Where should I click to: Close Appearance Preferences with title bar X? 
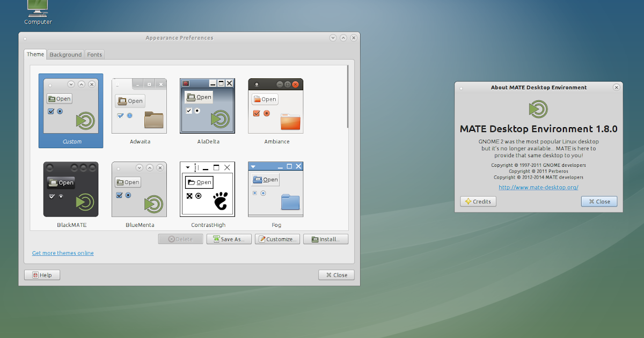[x=354, y=38]
